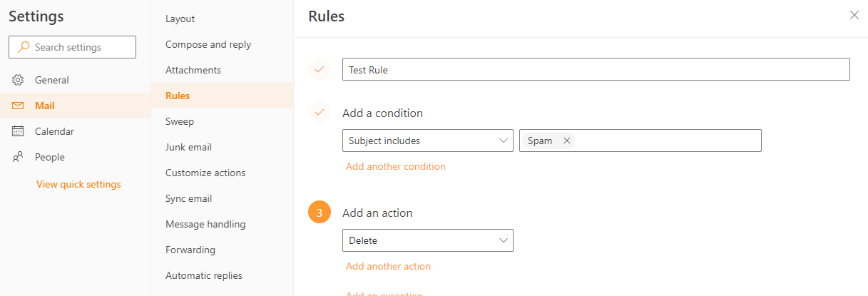Open the Sweep settings section

180,121
